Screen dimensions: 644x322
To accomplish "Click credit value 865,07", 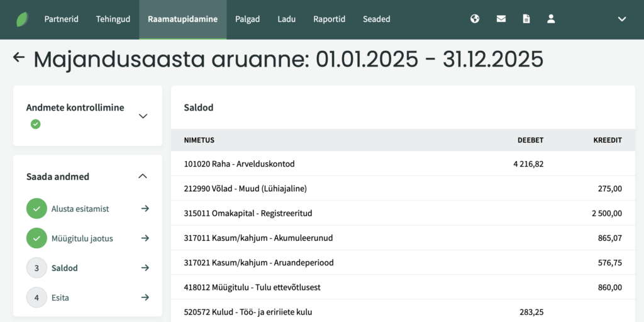I will 610,238.
